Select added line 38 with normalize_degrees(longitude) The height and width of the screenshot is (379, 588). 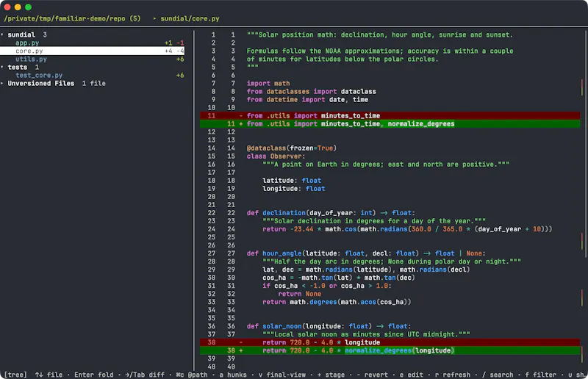click(390, 350)
